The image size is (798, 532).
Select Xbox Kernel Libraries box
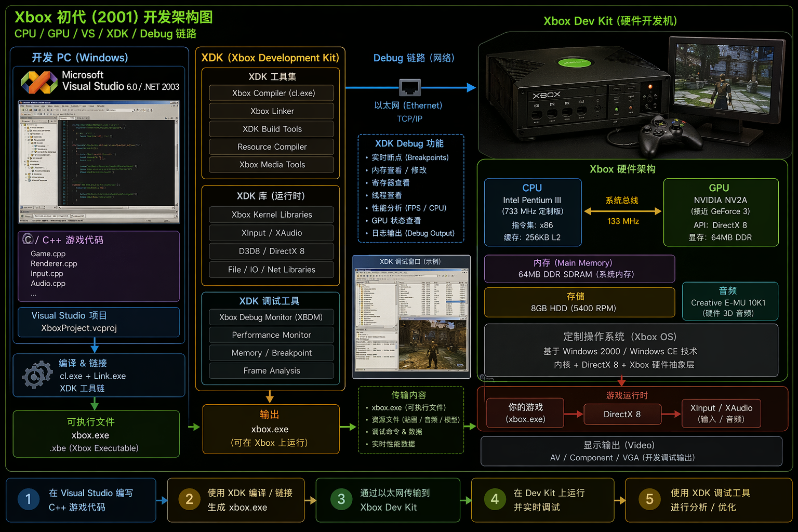[x=272, y=215]
